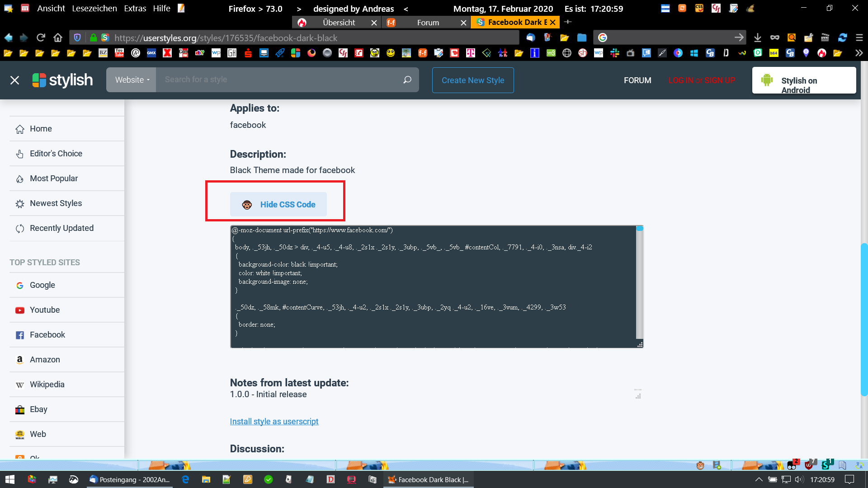868x488 pixels.
Task: Expand the Website search filter dropdown
Action: (132, 80)
